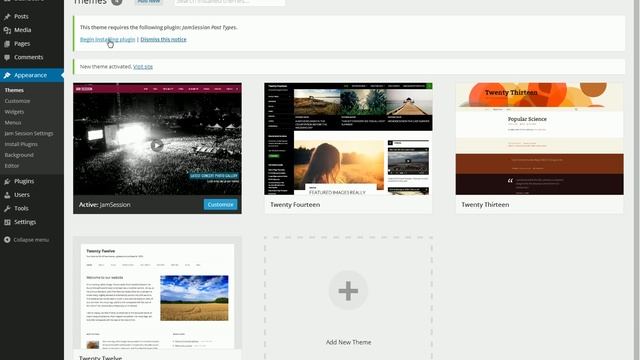The width and height of the screenshot is (640, 360).
Task: Click the Appearance menu label
Action: 30,76
